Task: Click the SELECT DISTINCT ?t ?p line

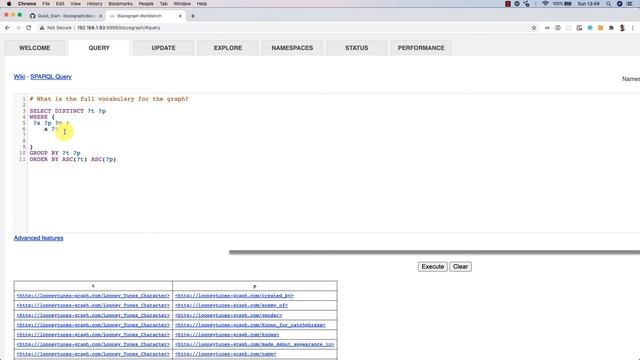Action: 67,111
